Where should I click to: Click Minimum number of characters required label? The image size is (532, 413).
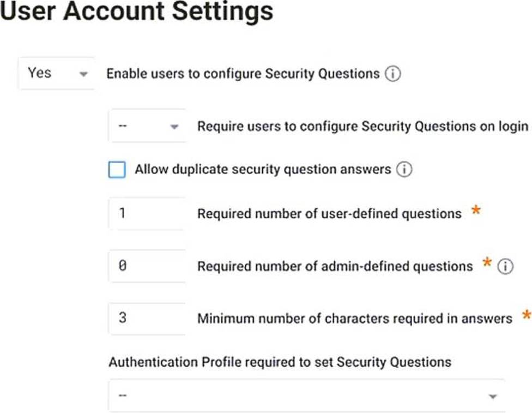click(354, 319)
